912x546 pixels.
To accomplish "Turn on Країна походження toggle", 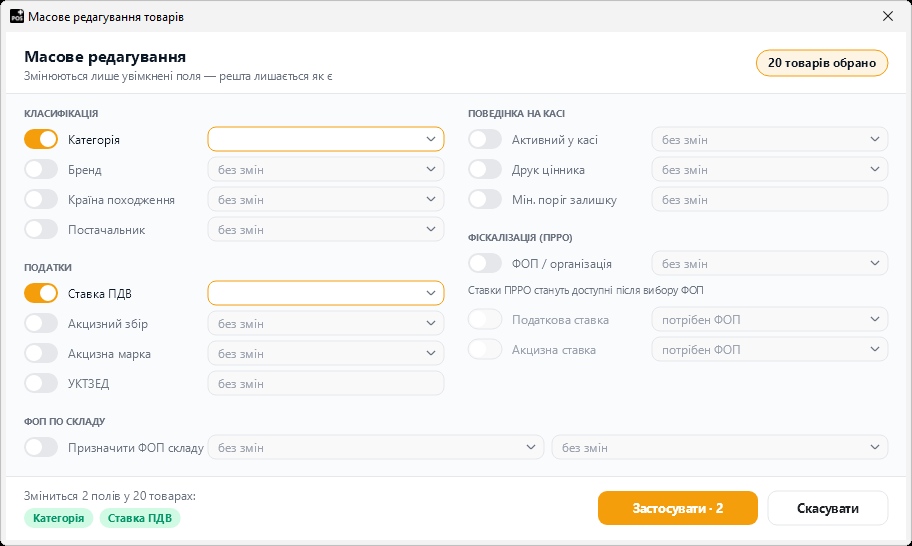I will click(41, 199).
